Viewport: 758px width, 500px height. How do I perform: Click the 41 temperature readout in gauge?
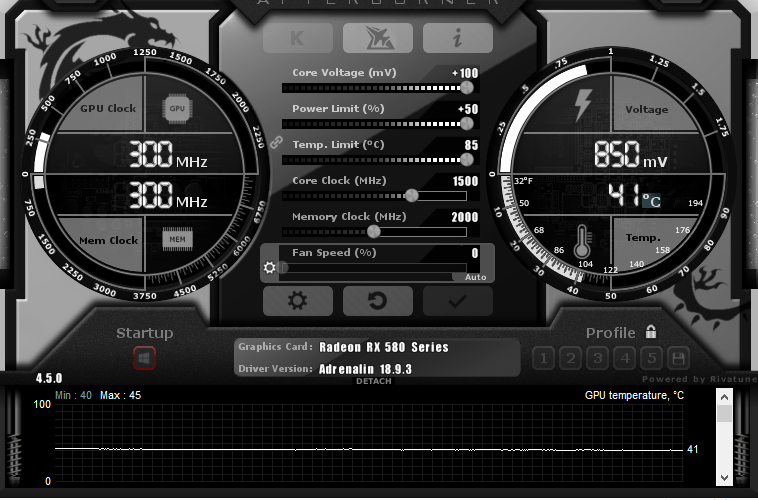click(623, 196)
